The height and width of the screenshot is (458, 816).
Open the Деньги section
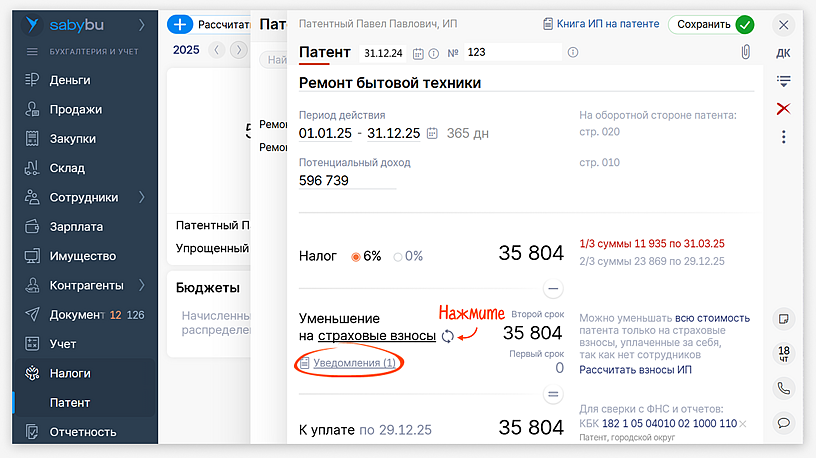point(70,80)
